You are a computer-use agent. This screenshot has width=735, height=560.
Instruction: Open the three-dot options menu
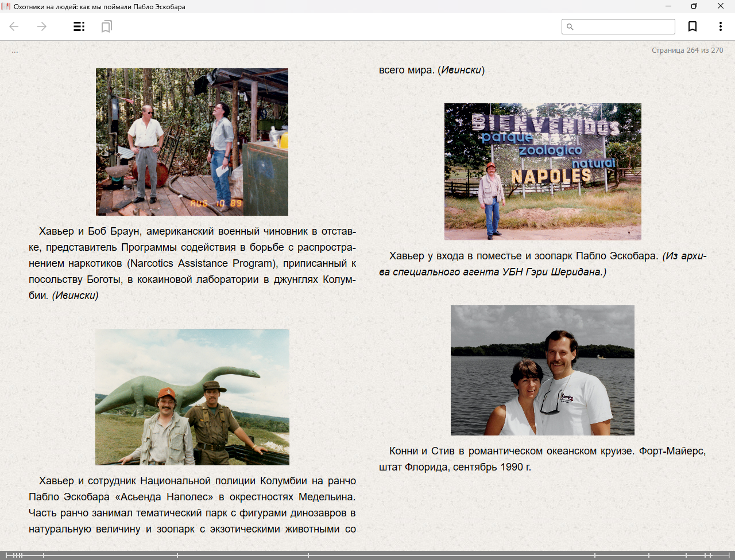(x=720, y=26)
